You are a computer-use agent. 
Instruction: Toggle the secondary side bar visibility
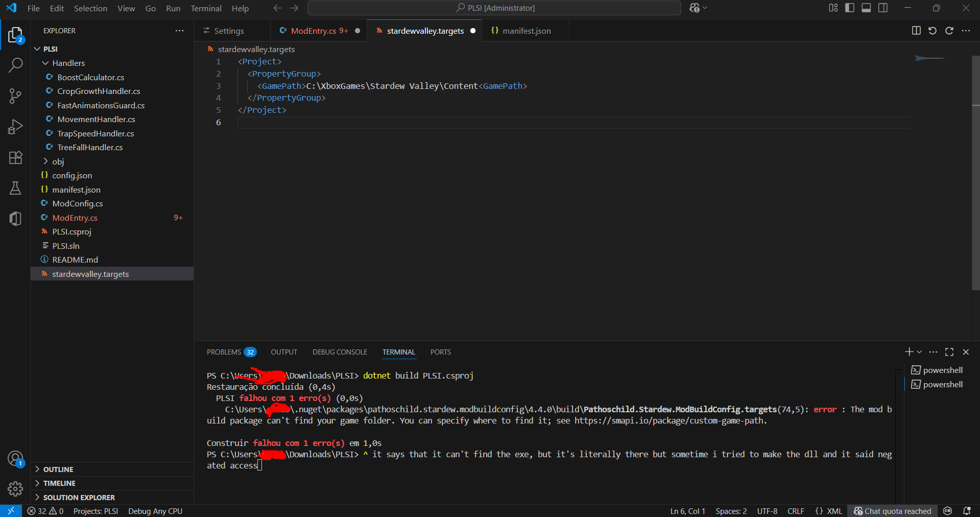pyautogui.click(x=883, y=8)
